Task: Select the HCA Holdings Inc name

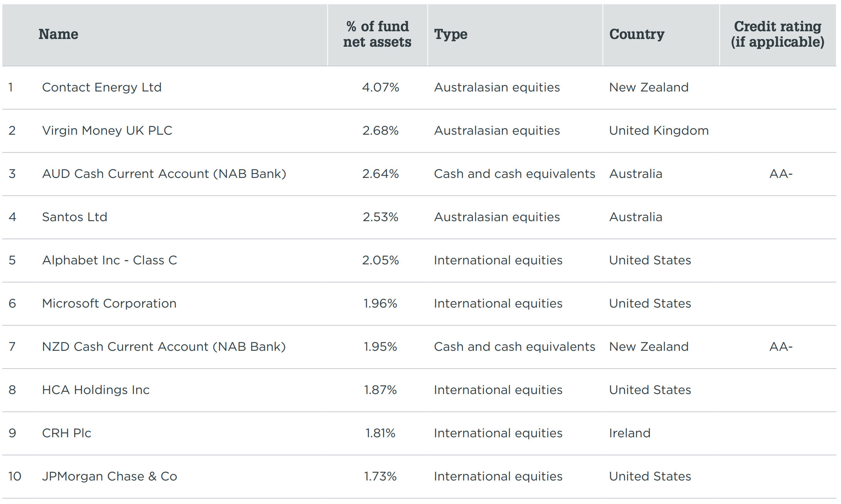Action: point(95,390)
